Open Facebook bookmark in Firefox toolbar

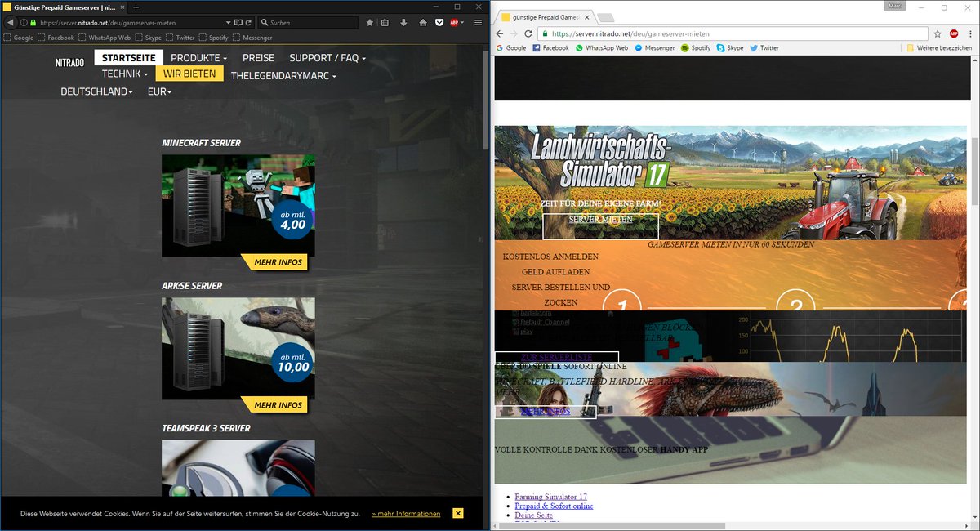tap(56, 38)
